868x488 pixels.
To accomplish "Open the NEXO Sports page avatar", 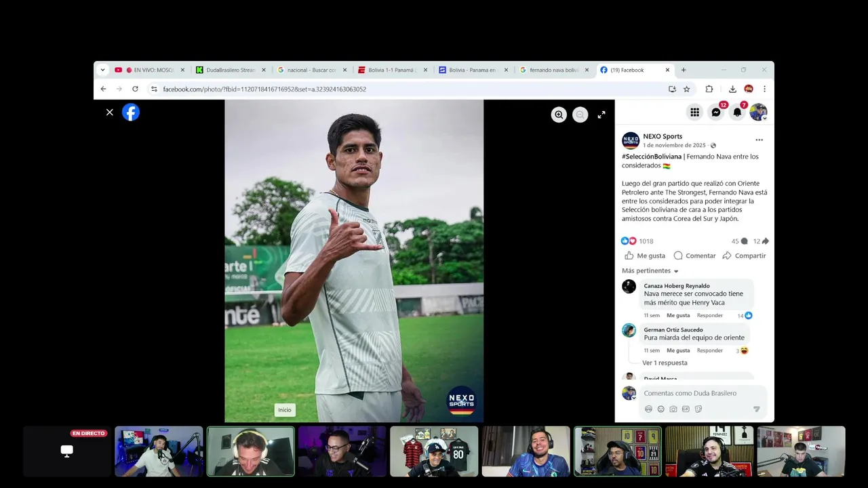I will tap(631, 140).
